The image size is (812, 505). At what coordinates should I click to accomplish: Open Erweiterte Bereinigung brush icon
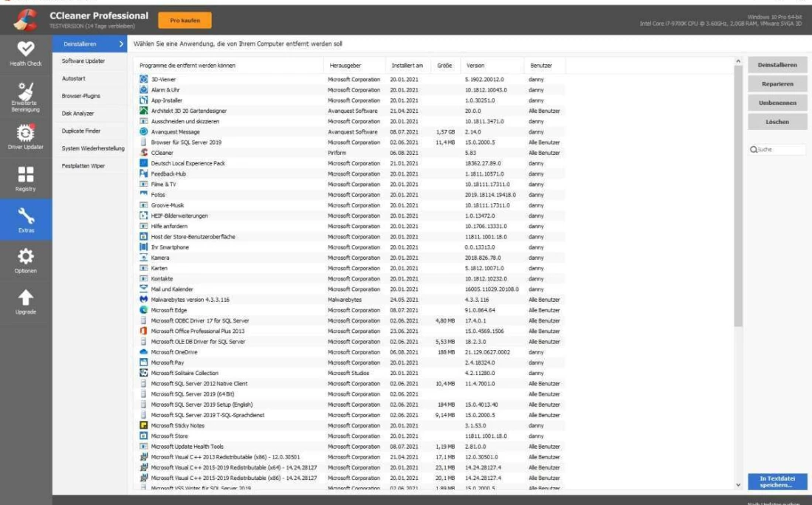click(26, 92)
